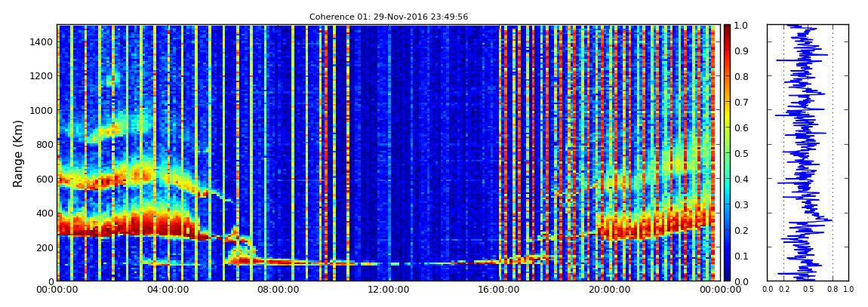This screenshot has height=307, width=868.
Task: Click the 600 range tick label
Action: [x=45, y=179]
